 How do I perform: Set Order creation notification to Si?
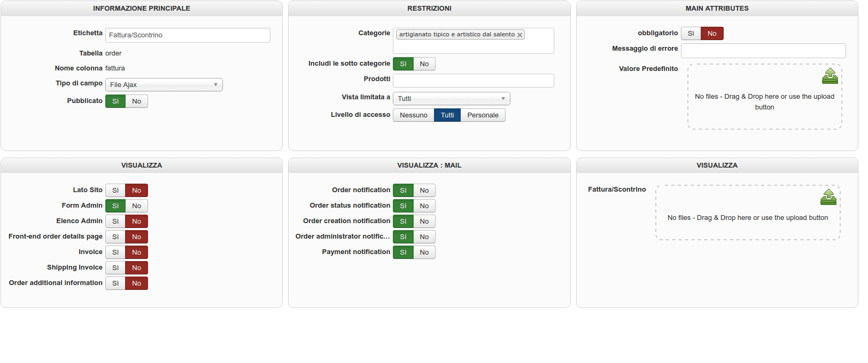[403, 222]
